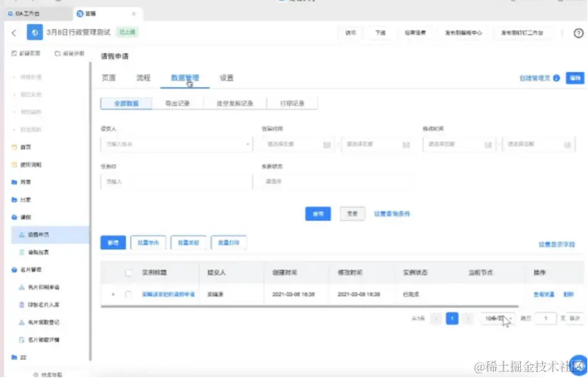Image resolution: width=588 pixels, height=378 pixels.
Task: Tick the checkbox of the 2021-03-08 row
Action: (128, 294)
